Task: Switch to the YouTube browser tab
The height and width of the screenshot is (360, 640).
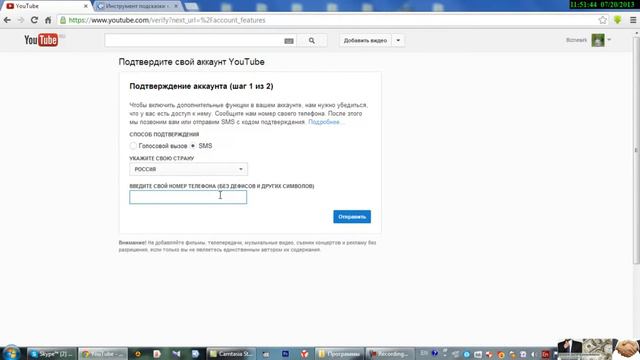Action: point(46,6)
